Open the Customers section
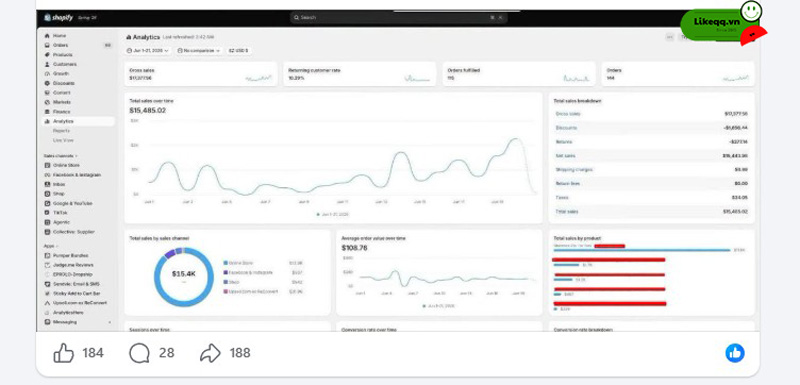The image size is (800, 385). (64, 64)
